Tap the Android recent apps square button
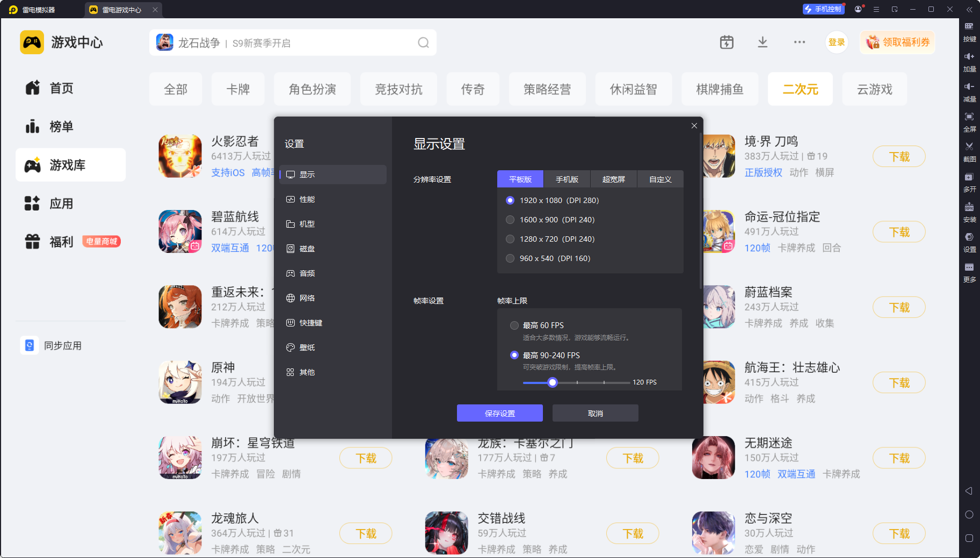This screenshot has height=558, width=980. (969, 538)
